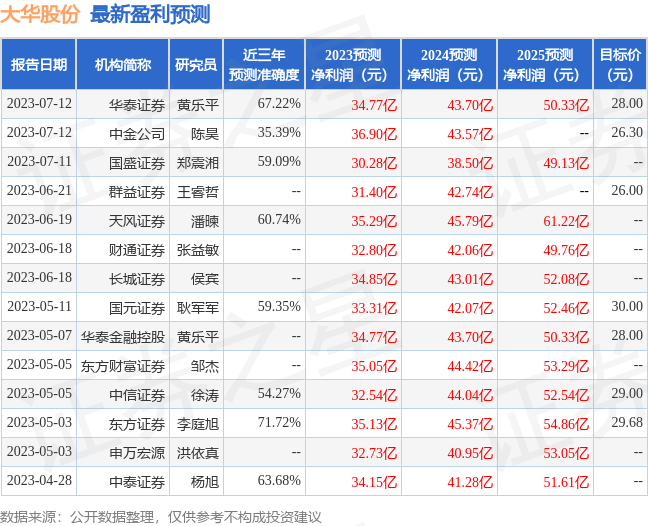Click 东方财富证券 institution cell
The width and height of the screenshot is (648, 526).
[123, 366]
